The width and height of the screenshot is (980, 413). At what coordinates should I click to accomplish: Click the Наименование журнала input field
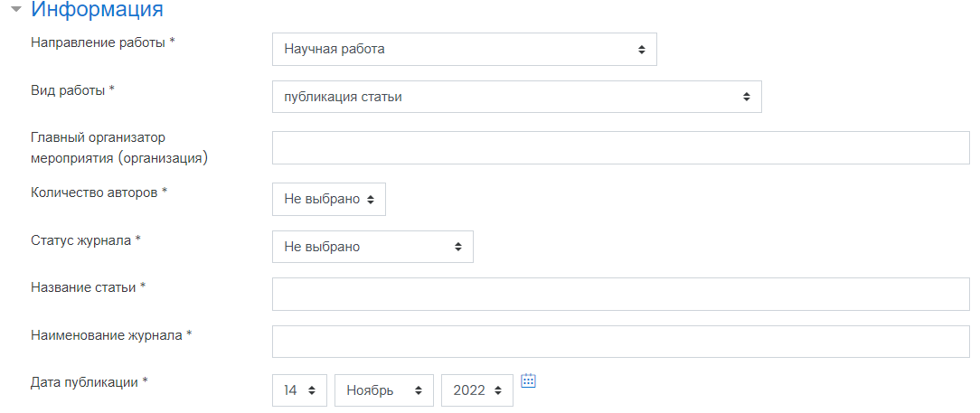point(620,342)
